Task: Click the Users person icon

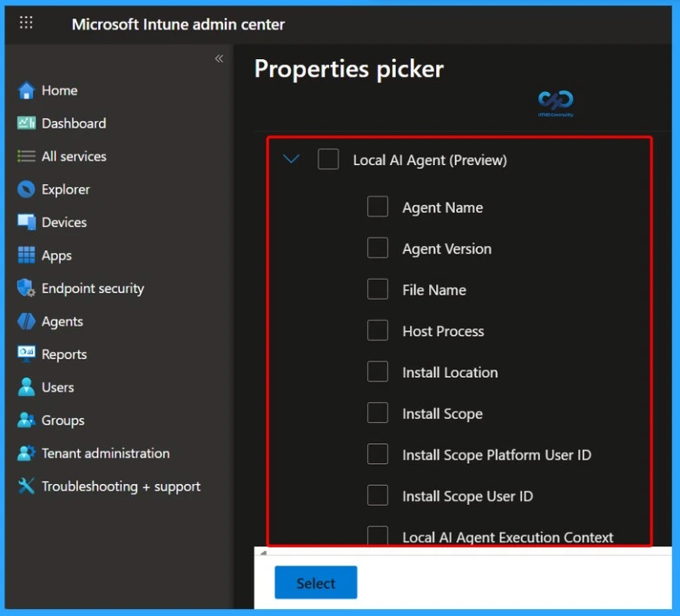Action: tap(26, 387)
